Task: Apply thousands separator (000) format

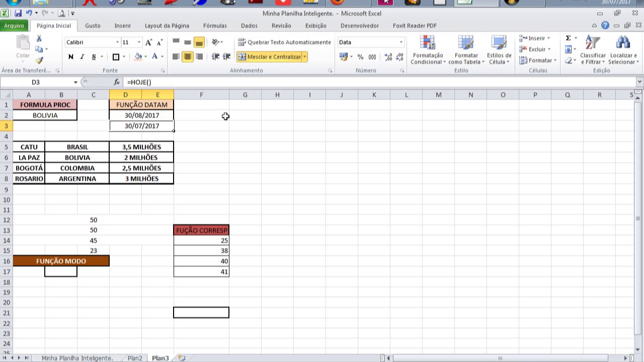Action: pos(372,57)
